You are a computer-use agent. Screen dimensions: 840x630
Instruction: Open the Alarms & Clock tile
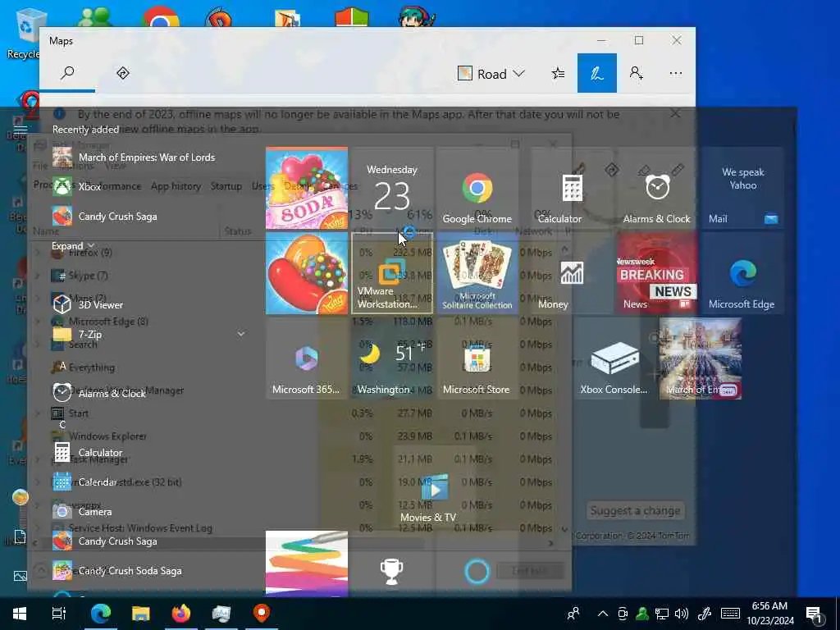(657, 188)
